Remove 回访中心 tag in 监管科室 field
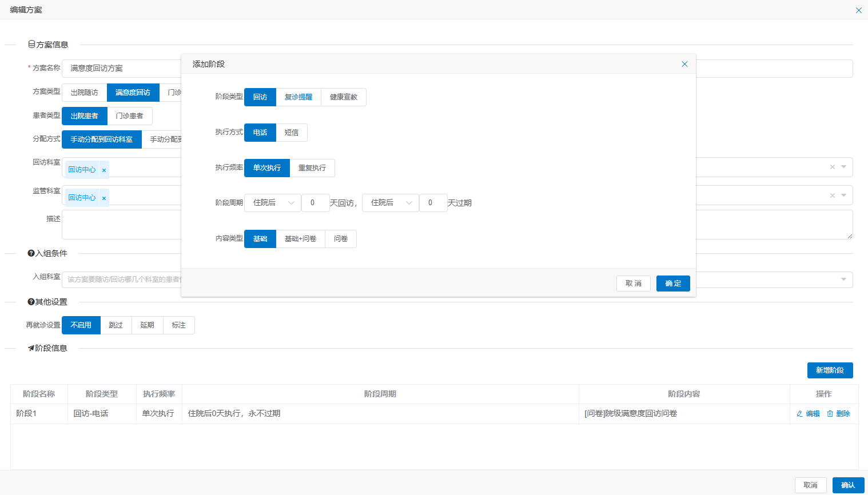This screenshot has height=495, width=868. point(103,198)
